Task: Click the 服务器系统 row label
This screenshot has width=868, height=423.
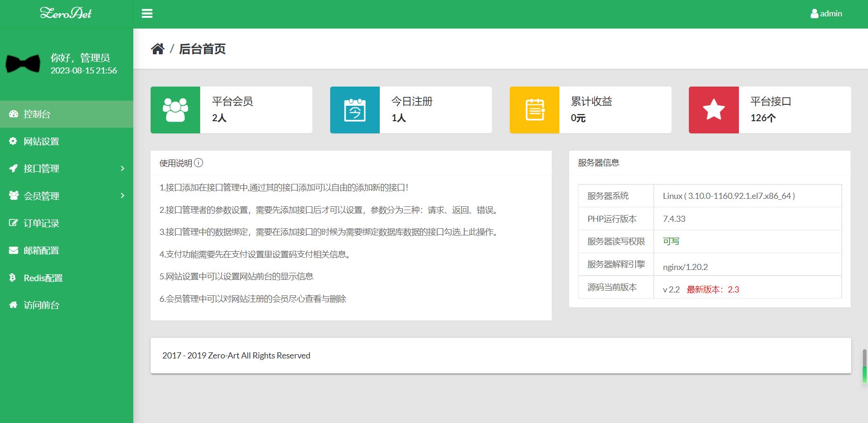Action: [x=608, y=196]
